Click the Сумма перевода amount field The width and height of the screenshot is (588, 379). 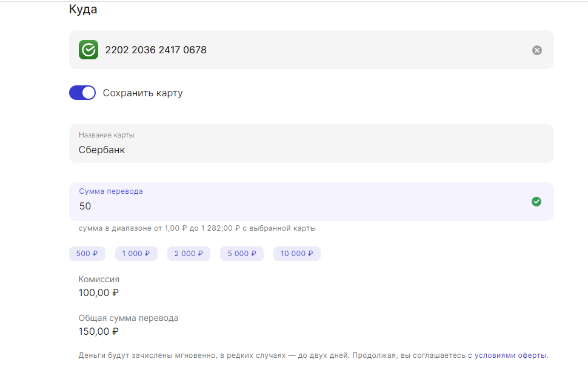[311, 202]
